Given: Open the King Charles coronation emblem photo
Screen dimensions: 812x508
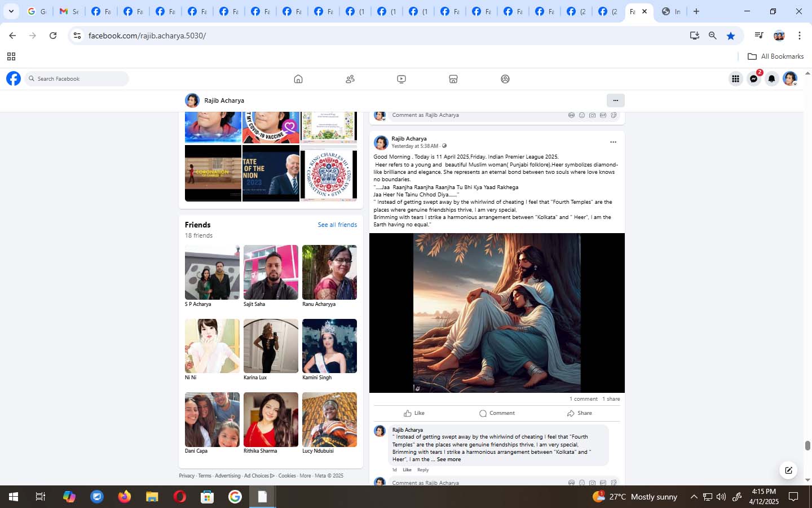Looking at the screenshot, I should [x=329, y=173].
